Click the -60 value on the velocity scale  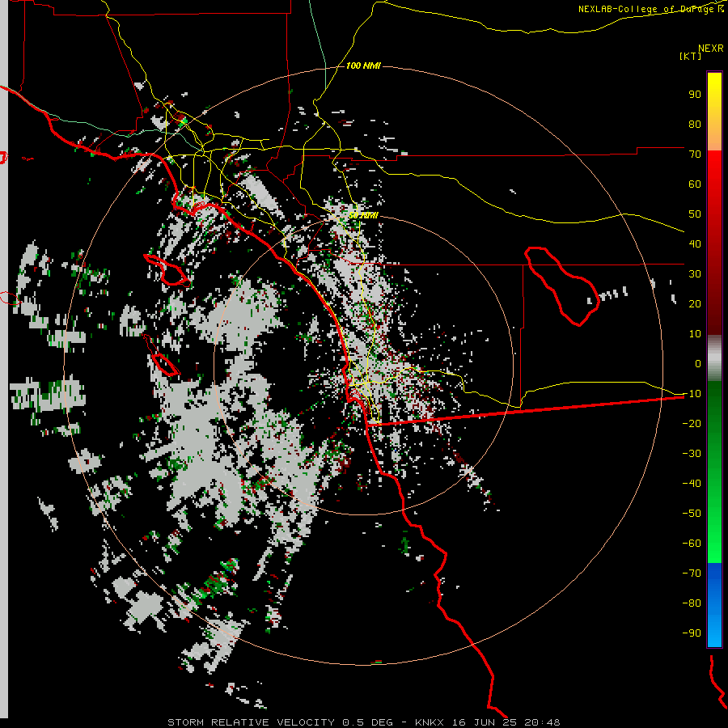point(692,544)
